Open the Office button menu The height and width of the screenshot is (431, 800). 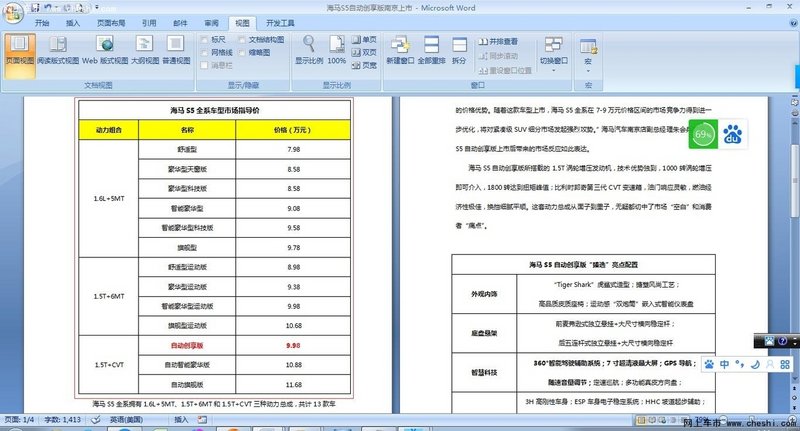[x=13, y=12]
